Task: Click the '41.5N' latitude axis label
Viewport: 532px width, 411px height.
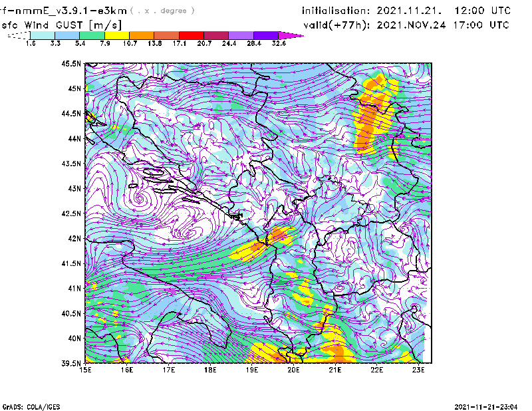Action: (x=71, y=263)
